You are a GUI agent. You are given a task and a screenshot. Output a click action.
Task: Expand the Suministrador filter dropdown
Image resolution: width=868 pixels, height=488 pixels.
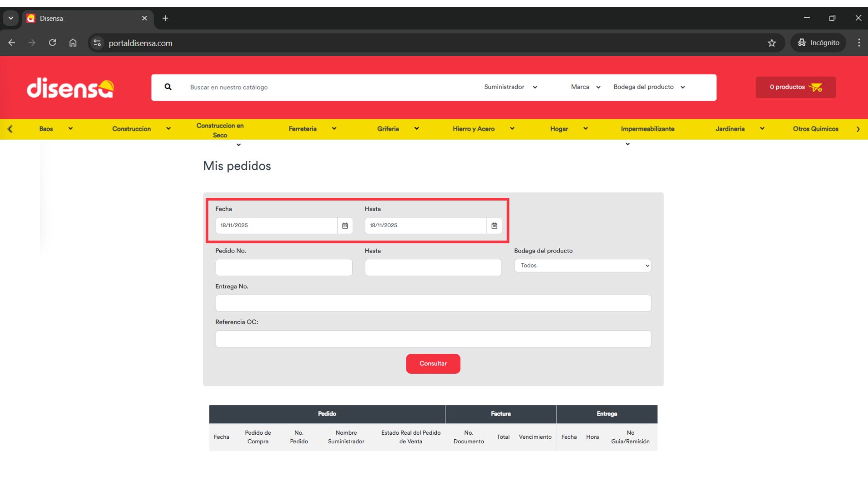point(510,87)
